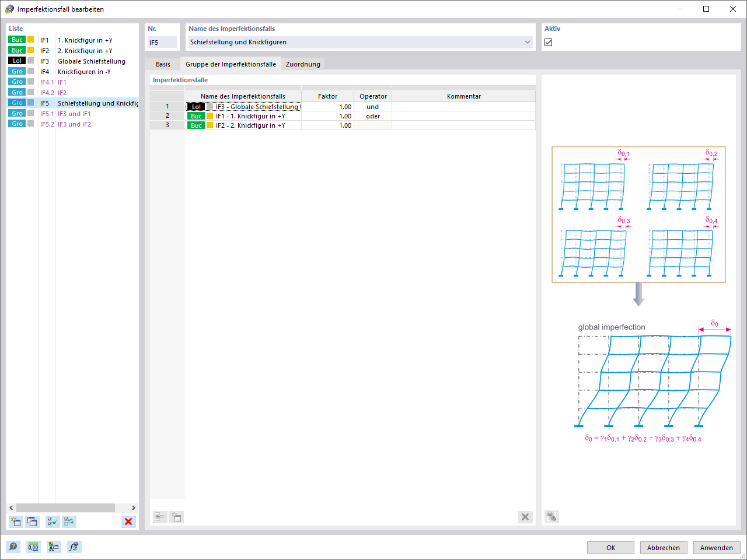Click the new row star icon under the table
The height and width of the screenshot is (560, 747).
pyautogui.click(x=176, y=517)
